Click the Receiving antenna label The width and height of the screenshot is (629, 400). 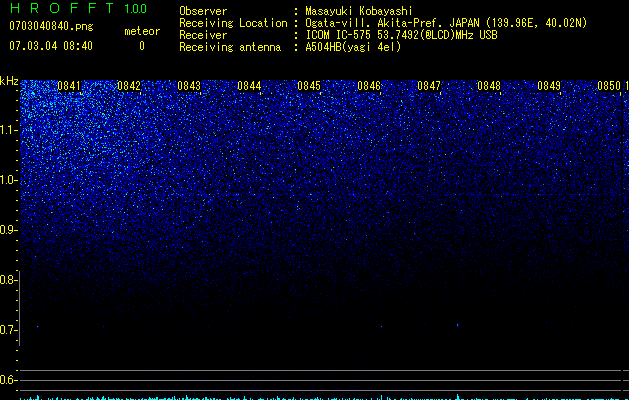tap(230, 47)
